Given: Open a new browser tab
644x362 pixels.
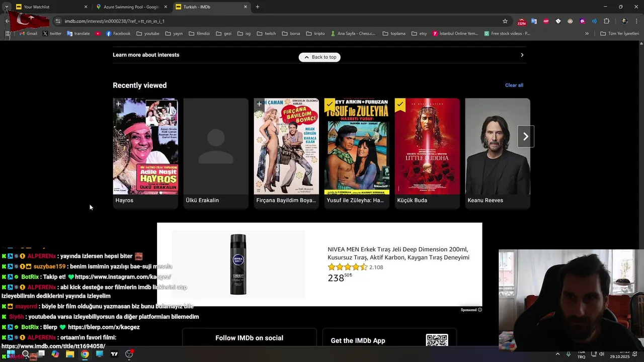Looking at the screenshot, I should coord(258,7).
